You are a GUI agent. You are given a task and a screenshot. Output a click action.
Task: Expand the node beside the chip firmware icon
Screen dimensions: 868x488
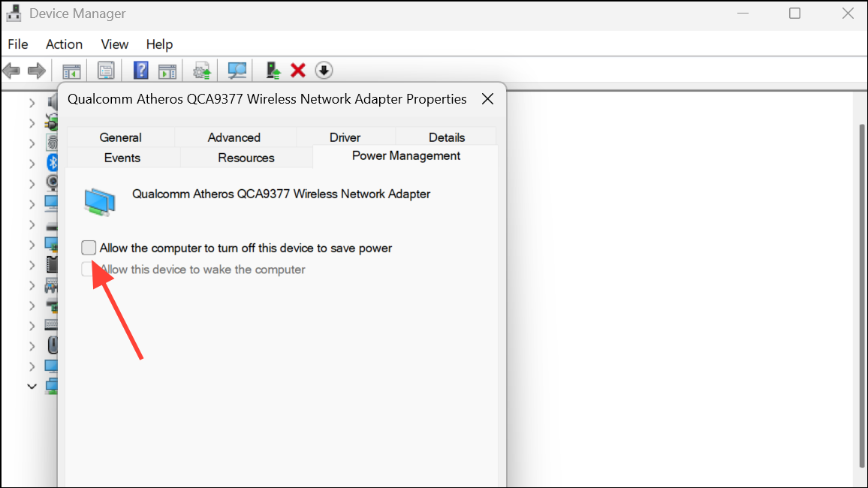click(x=32, y=265)
